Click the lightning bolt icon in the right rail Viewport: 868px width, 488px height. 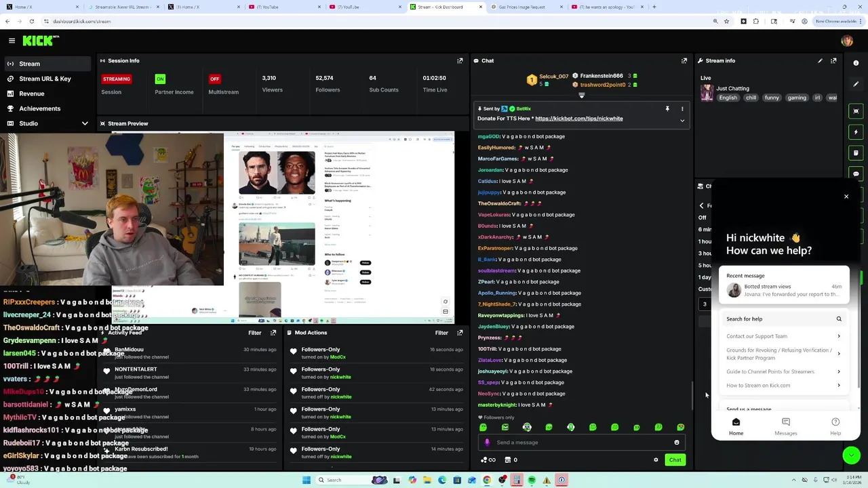click(856, 132)
